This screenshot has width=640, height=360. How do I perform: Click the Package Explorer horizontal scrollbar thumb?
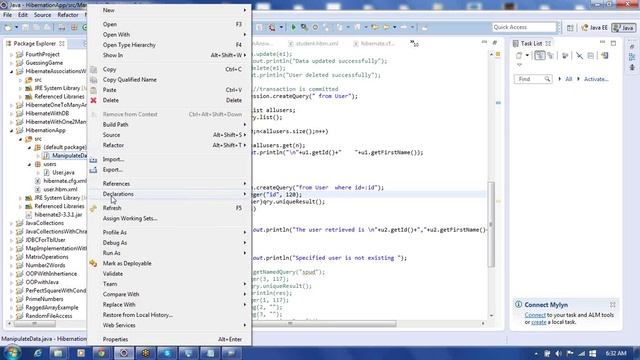point(35,324)
